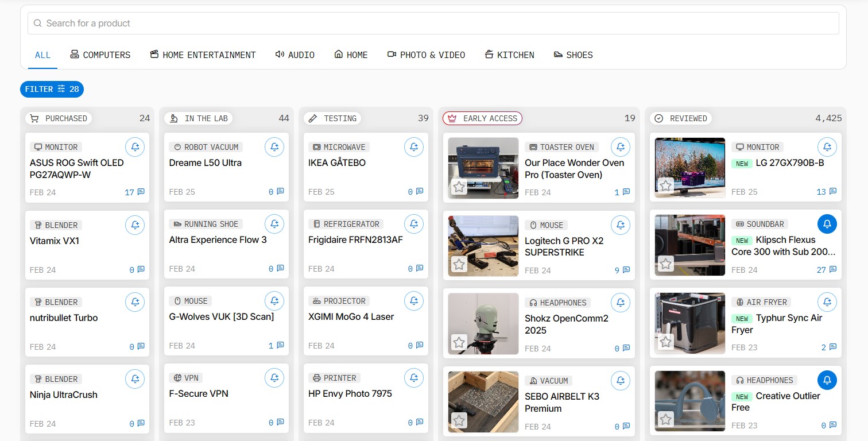The image size is (868, 441).
Task: Turn off alert bell for Creative Outlier Free
Action: pyautogui.click(x=827, y=380)
